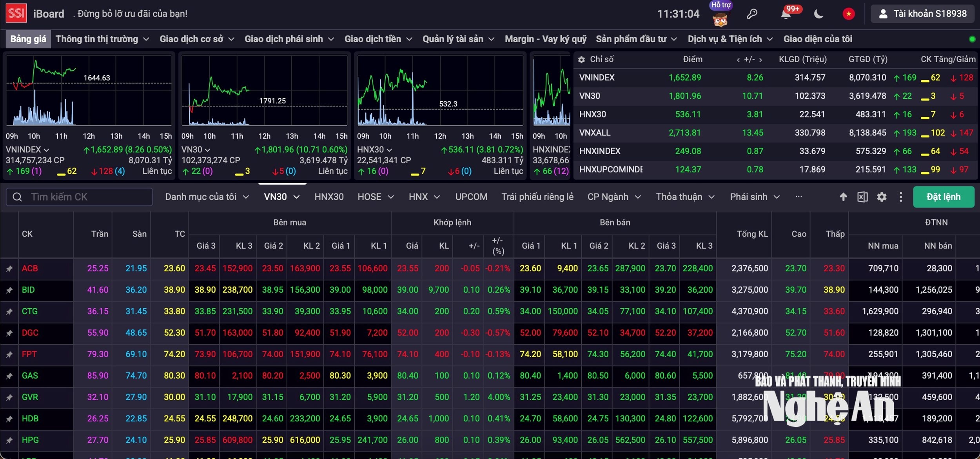The height and width of the screenshot is (459, 980).
Task: Sort by the Tổng KL column header
Action: click(x=752, y=234)
